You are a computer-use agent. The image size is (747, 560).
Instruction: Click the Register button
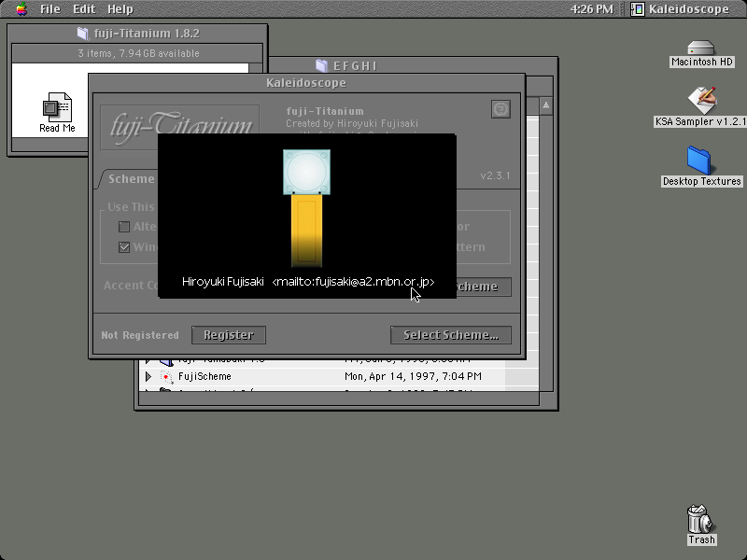[229, 335]
